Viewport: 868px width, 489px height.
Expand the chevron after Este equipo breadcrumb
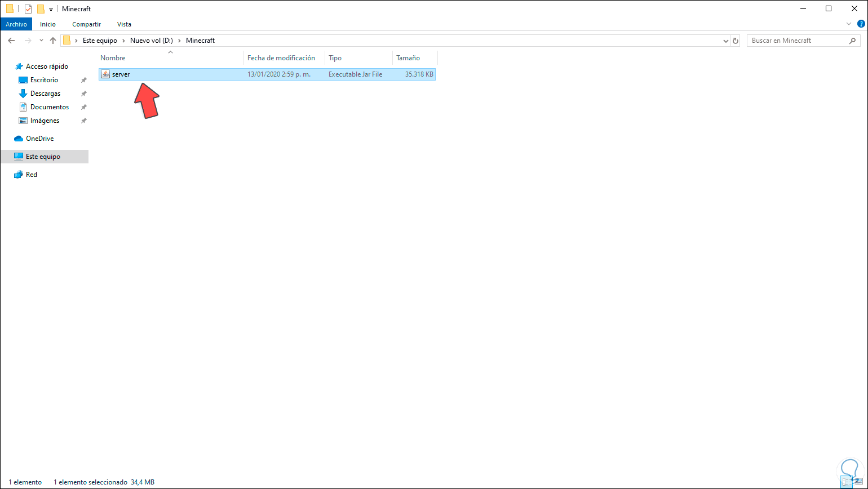click(124, 41)
